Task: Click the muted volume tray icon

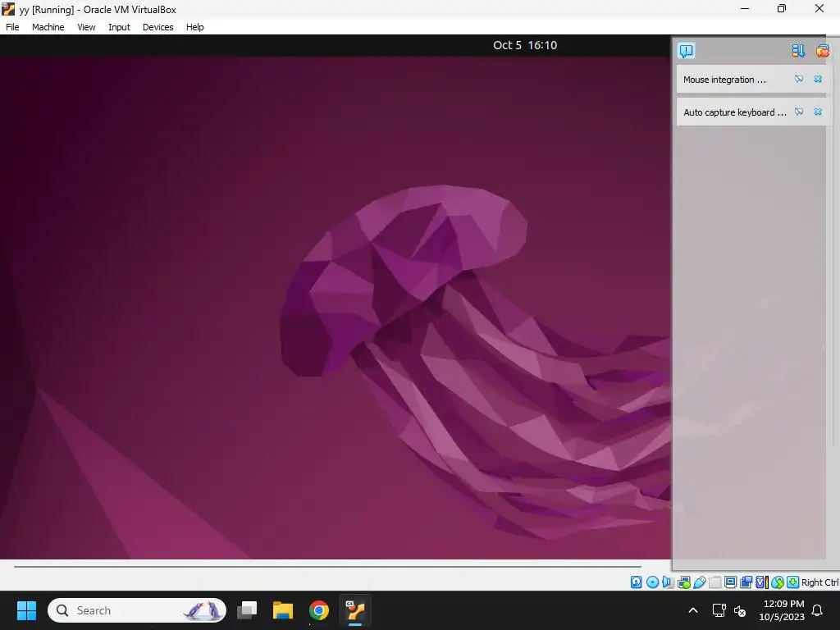Action: 741,610
